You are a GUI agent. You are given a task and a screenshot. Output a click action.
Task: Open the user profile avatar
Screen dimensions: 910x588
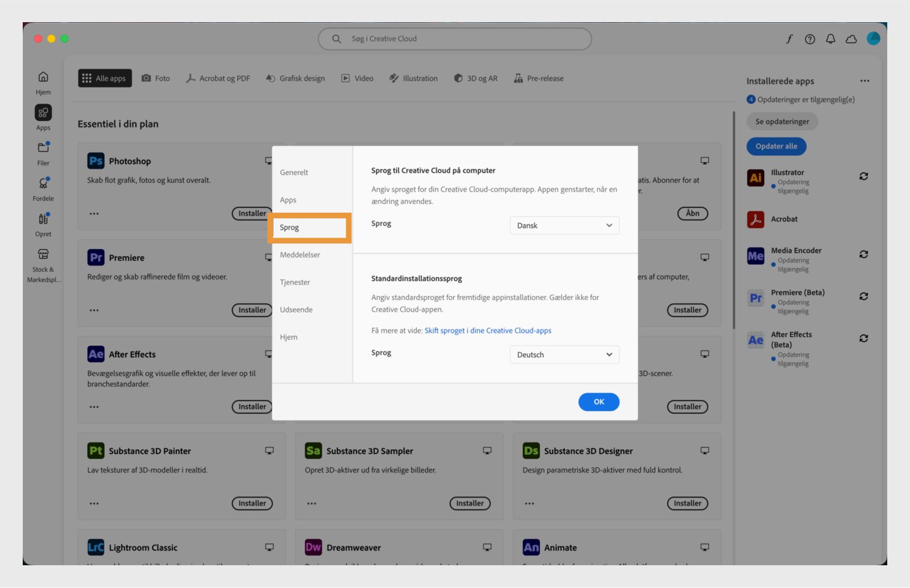pos(873,39)
